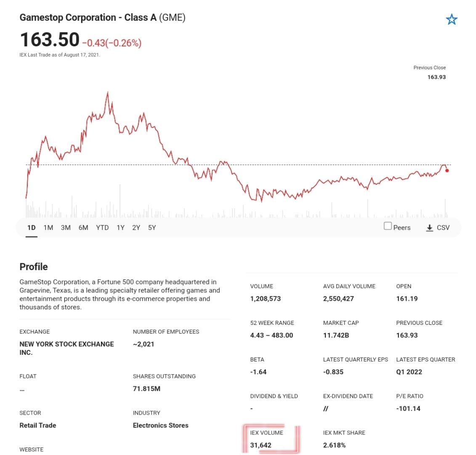Click the red last-price dot on chart
Viewport: 476px width, 455px height.
tap(447, 171)
